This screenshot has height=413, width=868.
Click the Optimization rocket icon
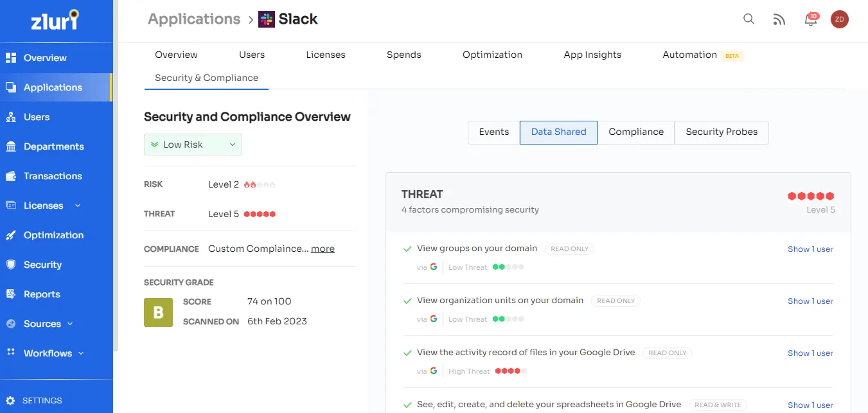(11, 235)
